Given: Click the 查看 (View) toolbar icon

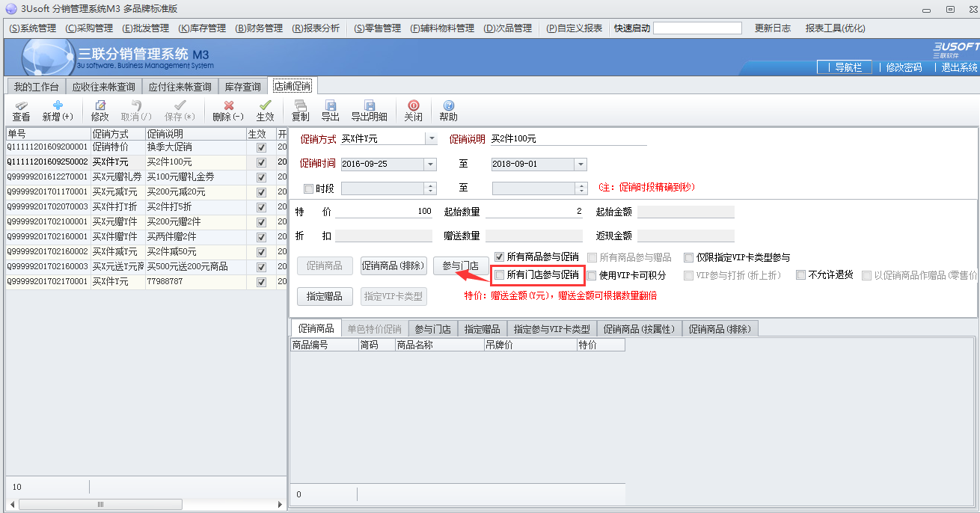Looking at the screenshot, I should 21,106.
